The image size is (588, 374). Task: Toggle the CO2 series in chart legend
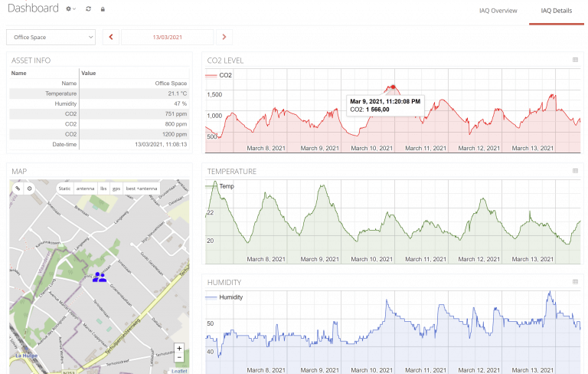[x=219, y=75]
